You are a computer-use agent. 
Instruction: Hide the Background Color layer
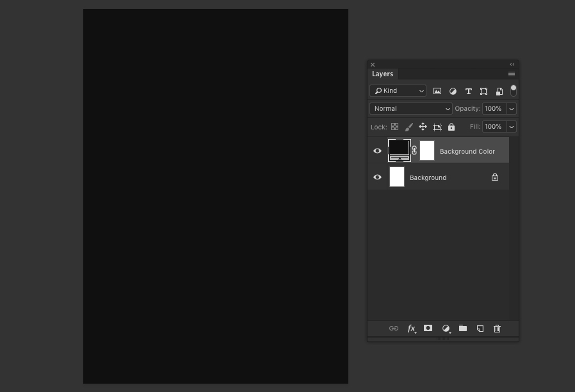pos(377,151)
